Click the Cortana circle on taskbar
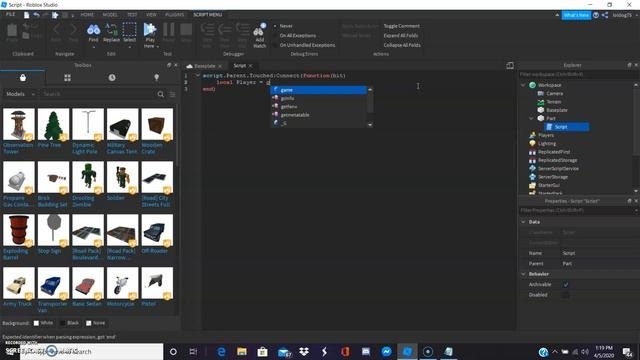This screenshot has width=640, height=360. [173, 351]
